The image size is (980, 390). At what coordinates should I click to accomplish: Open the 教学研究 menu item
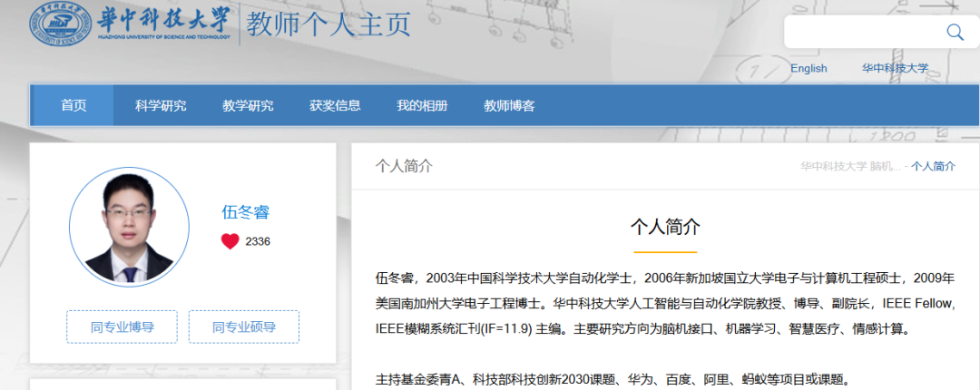(248, 105)
